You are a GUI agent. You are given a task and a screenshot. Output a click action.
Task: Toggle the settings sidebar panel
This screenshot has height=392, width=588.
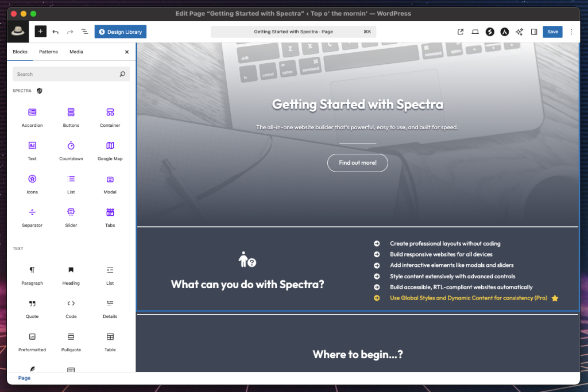click(x=534, y=32)
